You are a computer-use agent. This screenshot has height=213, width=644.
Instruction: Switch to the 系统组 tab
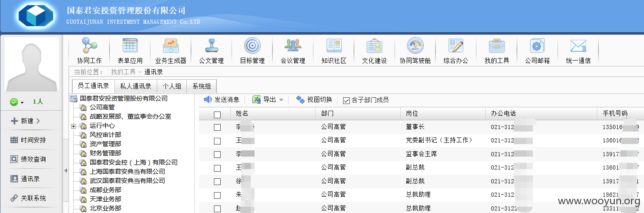pyautogui.click(x=201, y=86)
